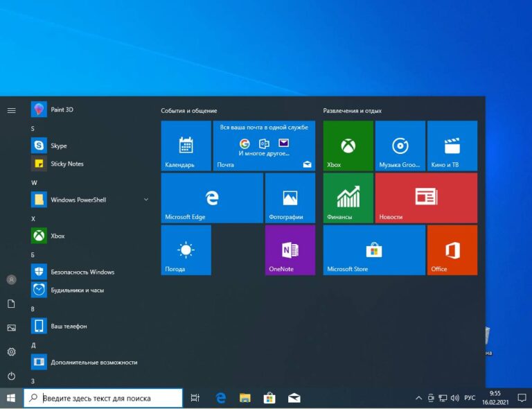Open Task View on the taskbar
The width and height of the screenshot is (532, 409).
tap(195, 398)
